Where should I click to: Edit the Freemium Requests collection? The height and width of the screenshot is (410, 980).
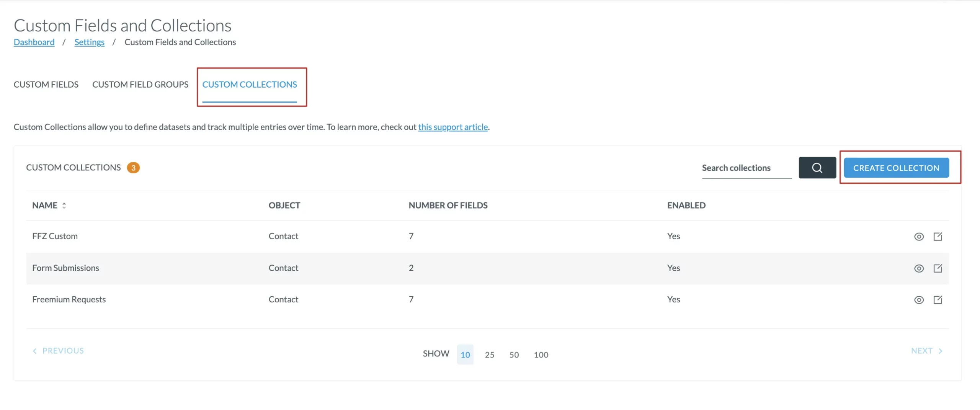pos(938,300)
